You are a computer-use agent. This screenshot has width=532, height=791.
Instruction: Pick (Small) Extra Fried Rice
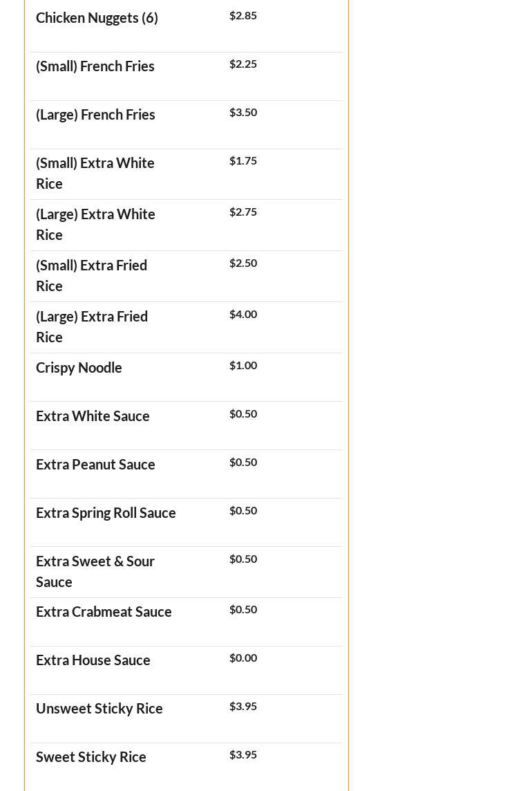[91, 275]
